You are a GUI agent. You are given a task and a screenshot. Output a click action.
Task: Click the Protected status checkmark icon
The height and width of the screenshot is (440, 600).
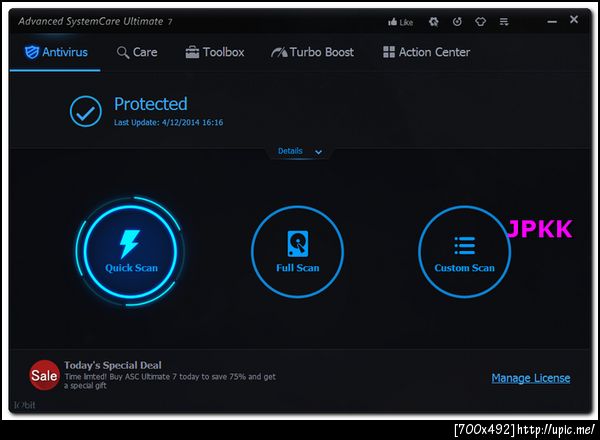point(86,111)
